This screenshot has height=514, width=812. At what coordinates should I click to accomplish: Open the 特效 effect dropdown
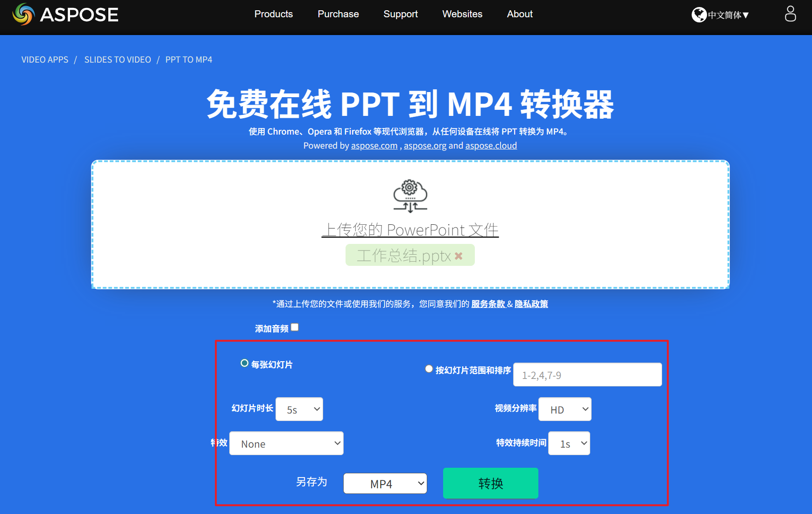[286, 443]
